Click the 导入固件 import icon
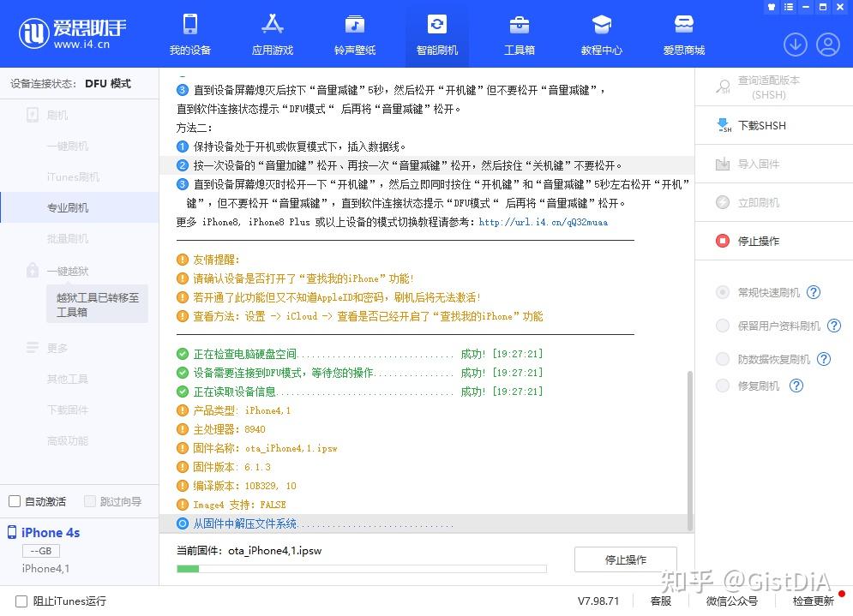This screenshot has height=616, width=853. click(x=723, y=164)
